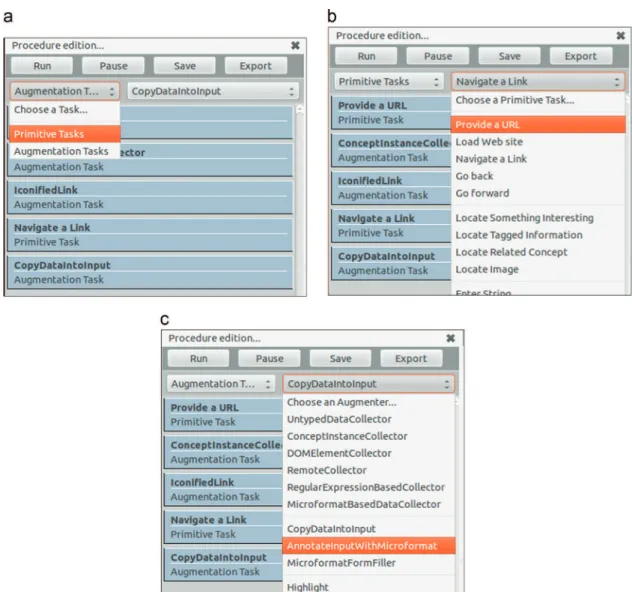Click IconifiedLink task row in window c
Viewport: 632px width, 592px height.
[x=223, y=490]
